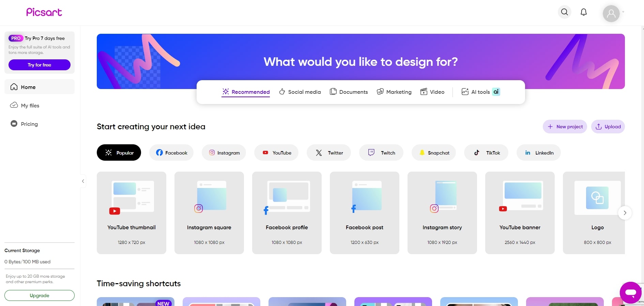This screenshot has height=306, width=644.
Task: Open the notifications bell
Action: click(x=584, y=12)
